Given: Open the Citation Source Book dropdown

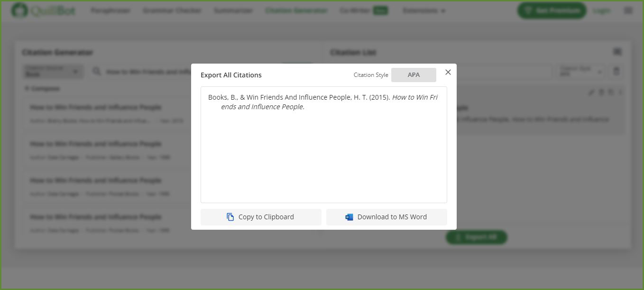Looking at the screenshot, I should coord(53,72).
